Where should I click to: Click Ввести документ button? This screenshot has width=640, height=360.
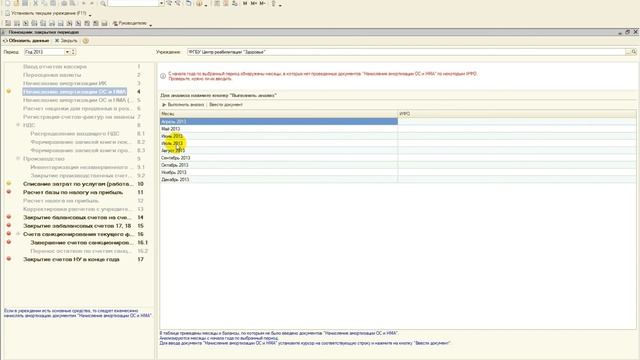(226, 105)
